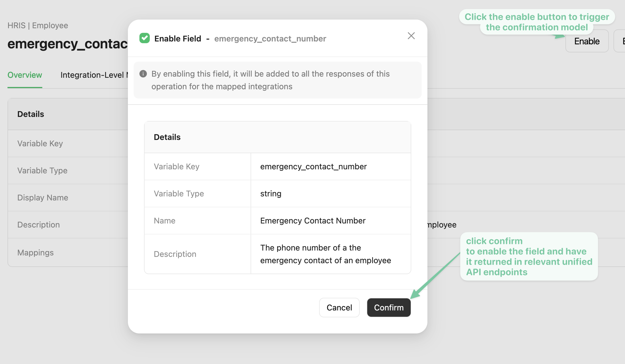This screenshot has height=364, width=625.
Task: Click the description text about phone number
Action: pyautogui.click(x=325, y=254)
